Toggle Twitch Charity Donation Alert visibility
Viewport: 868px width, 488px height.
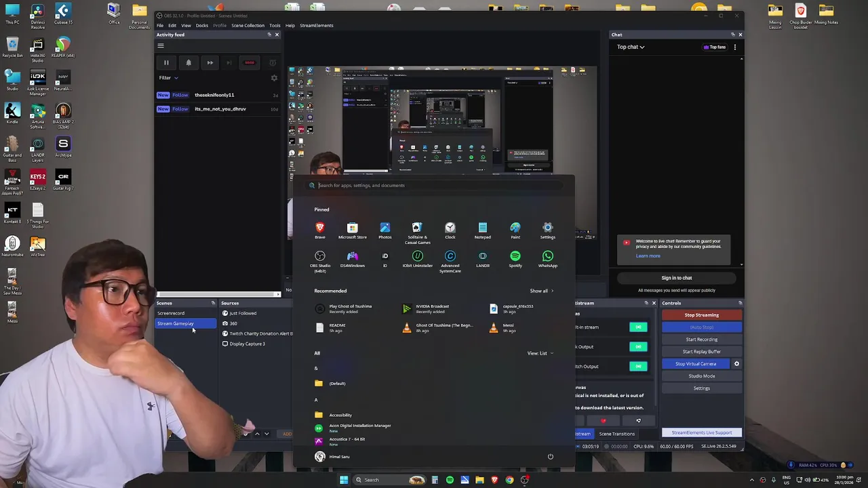pyautogui.click(x=225, y=333)
